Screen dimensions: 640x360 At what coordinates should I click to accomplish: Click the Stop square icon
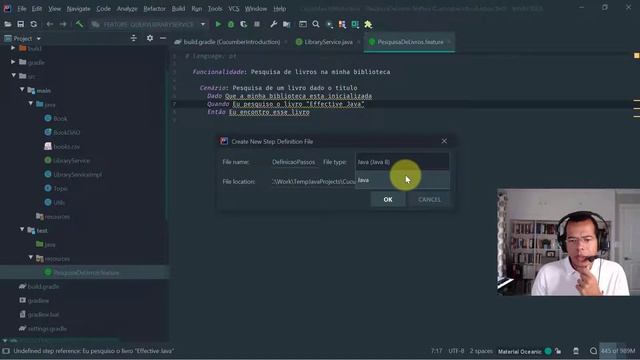[x=257, y=24]
